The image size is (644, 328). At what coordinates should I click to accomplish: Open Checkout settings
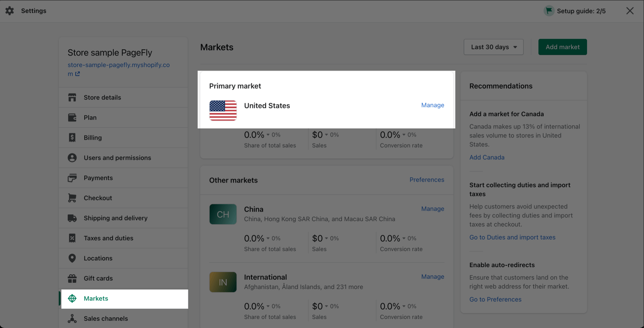coord(123,198)
